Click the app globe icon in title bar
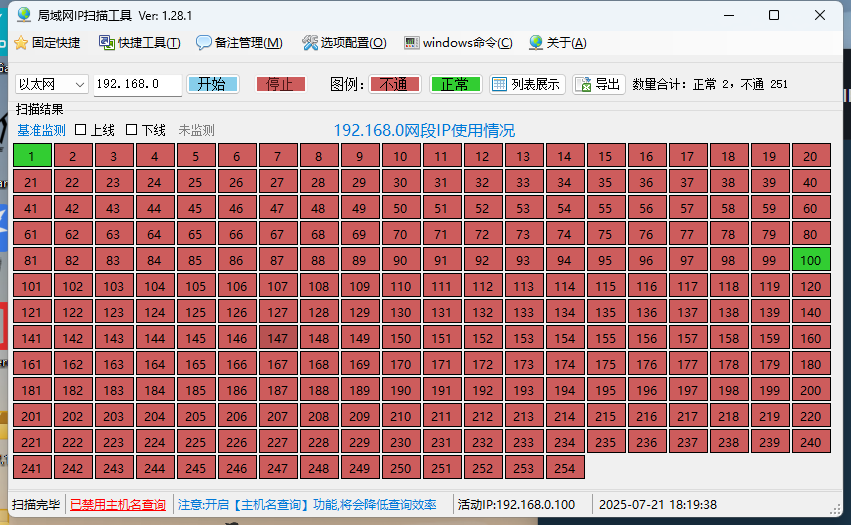Image resolution: width=851 pixels, height=525 pixels. click(x=24, y=15)
